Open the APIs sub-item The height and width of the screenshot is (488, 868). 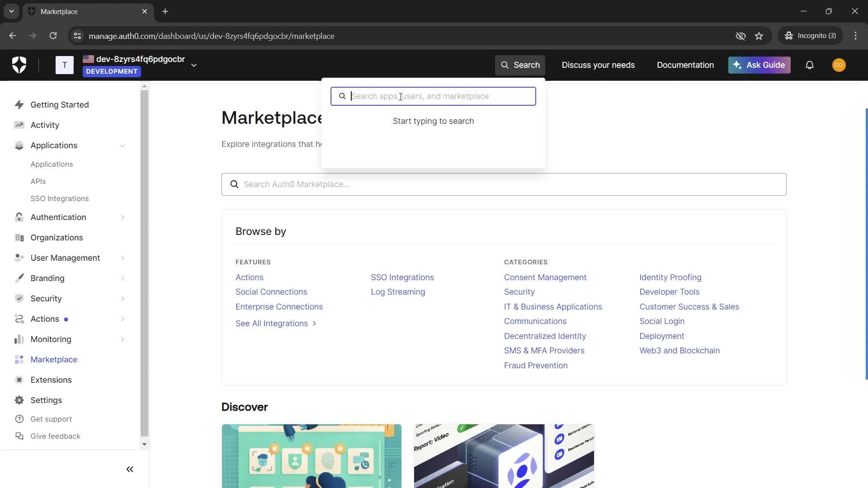[38, 182]
